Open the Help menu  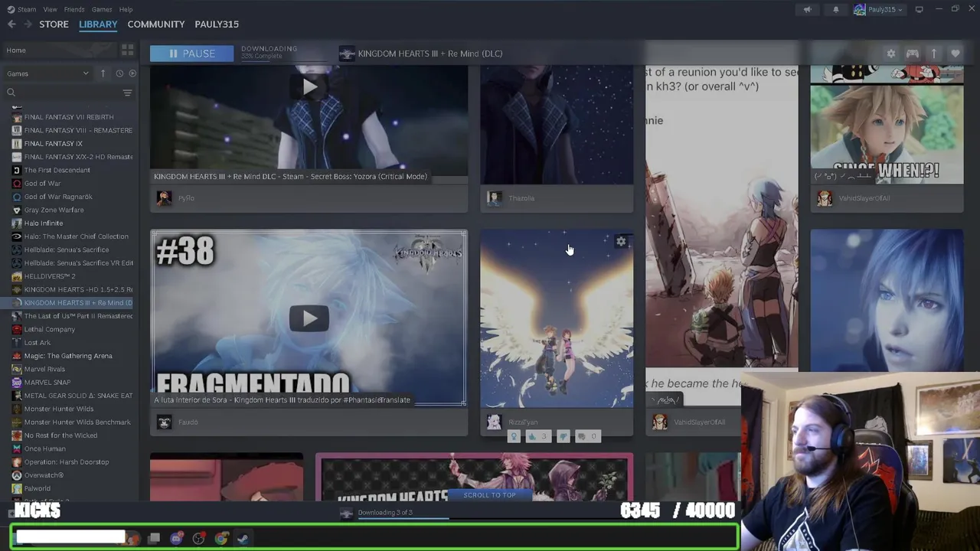tap(126, 9)
